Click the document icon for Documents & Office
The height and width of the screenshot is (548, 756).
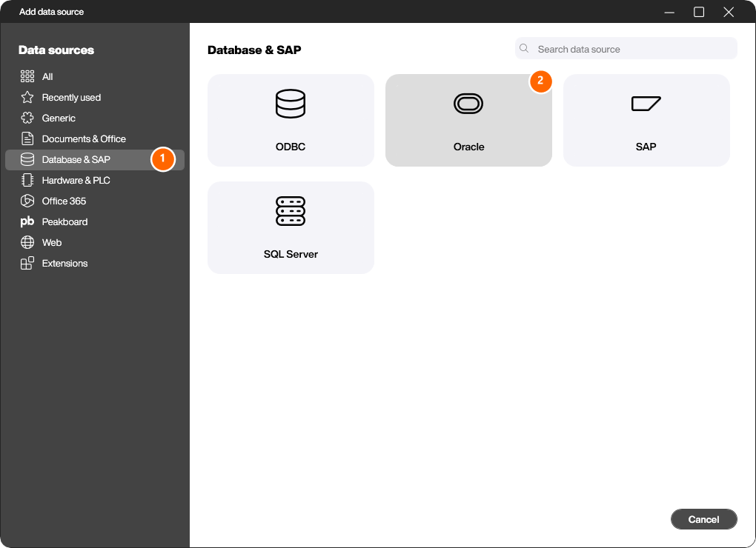pos(27,138)
